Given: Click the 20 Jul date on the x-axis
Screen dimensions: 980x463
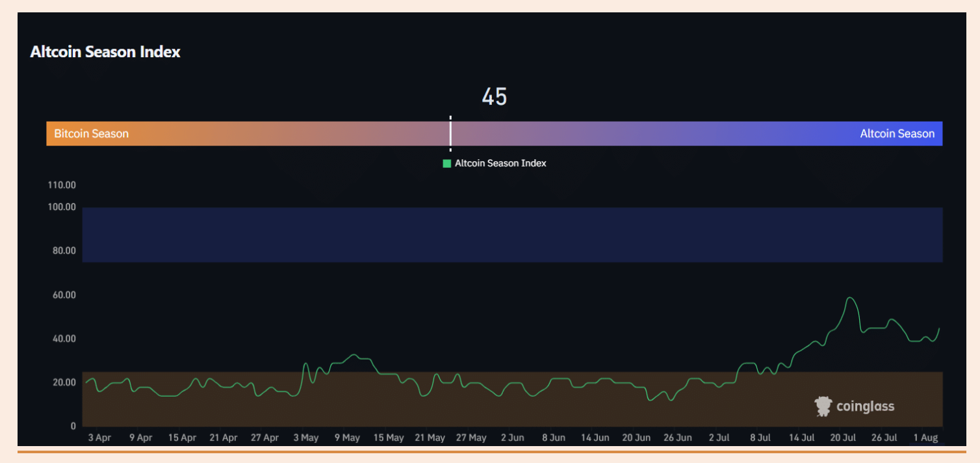Looking at the screenshot, I should [843, 438].
